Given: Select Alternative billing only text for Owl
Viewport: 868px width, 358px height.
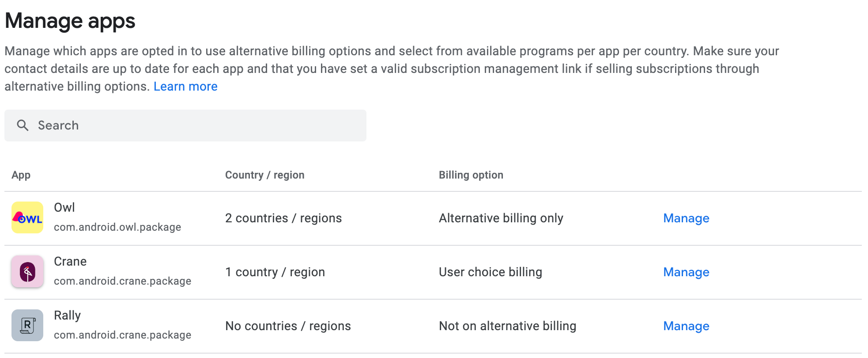Looking at the screenshot, I should pyautogui.click(x=500, y=217).
